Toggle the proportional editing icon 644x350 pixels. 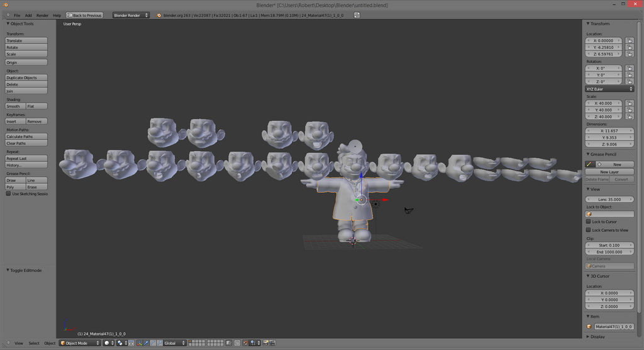[x=237, y=343]
